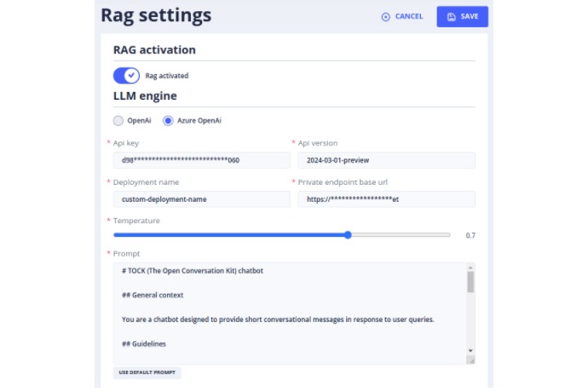The height and width of the screenshot is (392, 588).
Task: Click the Cancel button
Action: (402, 16)
